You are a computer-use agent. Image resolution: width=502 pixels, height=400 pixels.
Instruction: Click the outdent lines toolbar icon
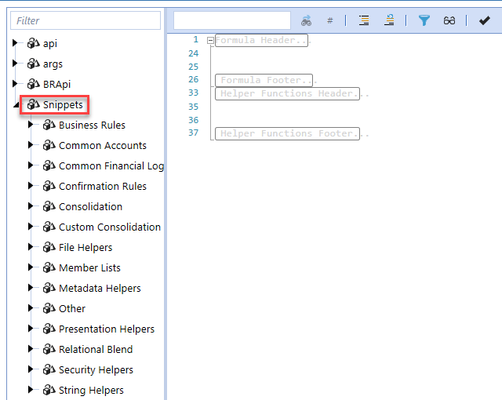point(389,20)
